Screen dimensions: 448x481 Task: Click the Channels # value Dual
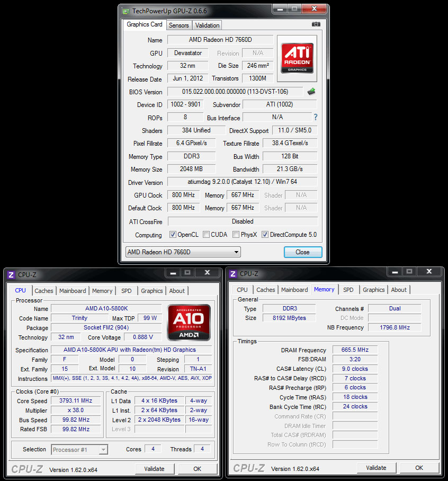395,309
